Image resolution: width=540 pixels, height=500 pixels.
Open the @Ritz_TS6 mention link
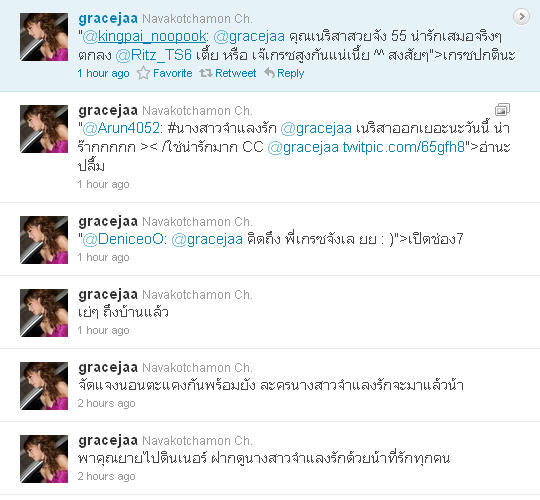tap(154, 55)
